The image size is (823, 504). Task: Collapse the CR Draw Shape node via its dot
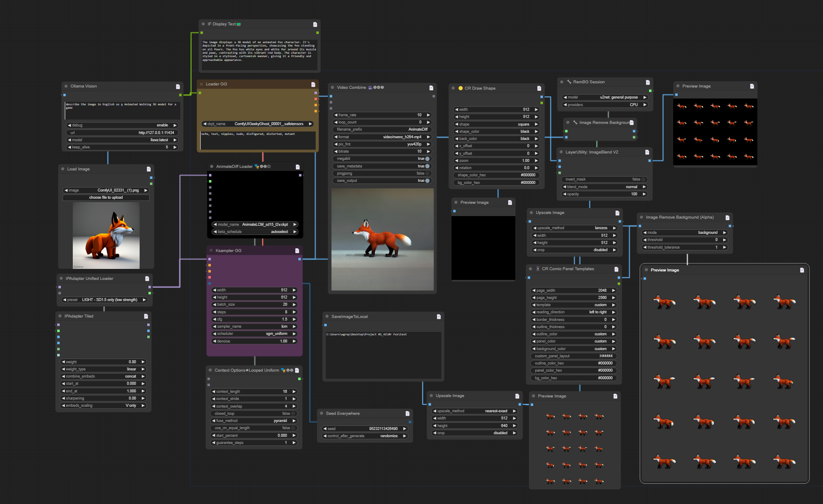tap(453, 88)
